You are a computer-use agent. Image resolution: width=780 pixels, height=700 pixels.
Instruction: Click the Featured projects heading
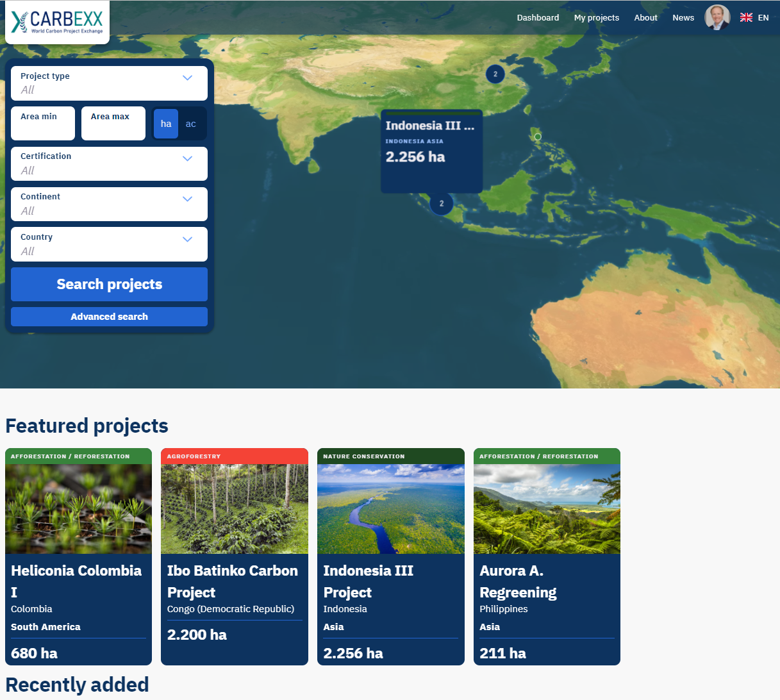(x=87, y=426)
